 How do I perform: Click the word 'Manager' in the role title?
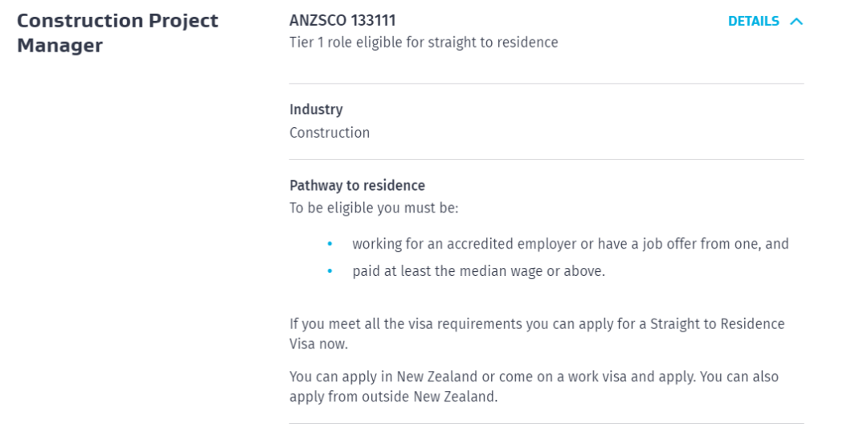click(x=59, y=46)
